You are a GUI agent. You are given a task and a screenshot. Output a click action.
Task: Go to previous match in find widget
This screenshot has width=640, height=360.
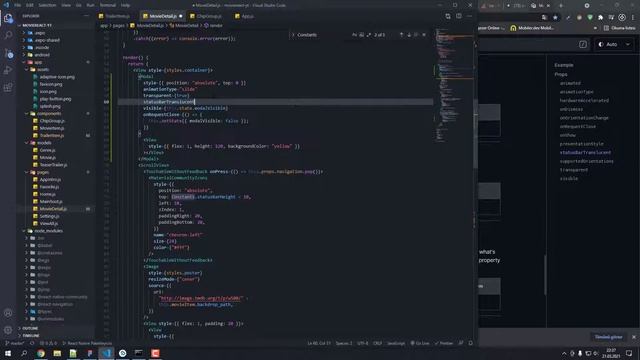click(401, 35)
